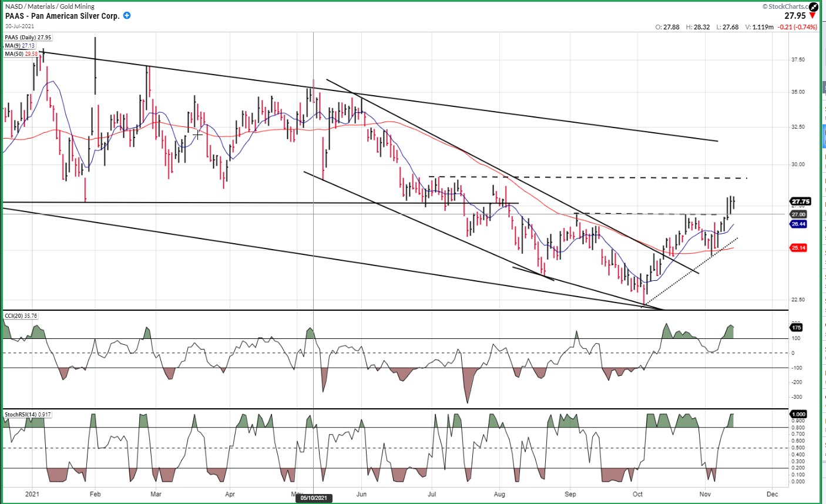The image size is (826, 504).
Task: Click the black collapse-view icon at top right
Action: click(813, 8)
